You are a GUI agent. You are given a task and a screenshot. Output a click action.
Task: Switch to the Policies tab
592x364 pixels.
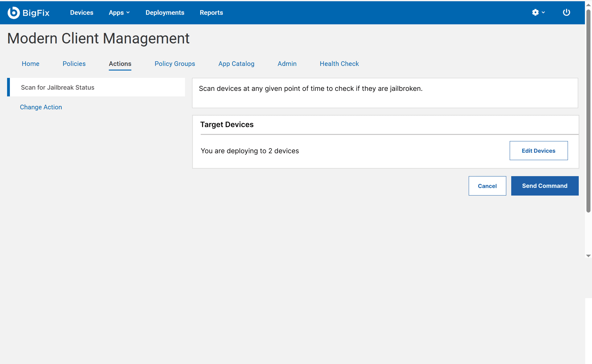point(74,64)
